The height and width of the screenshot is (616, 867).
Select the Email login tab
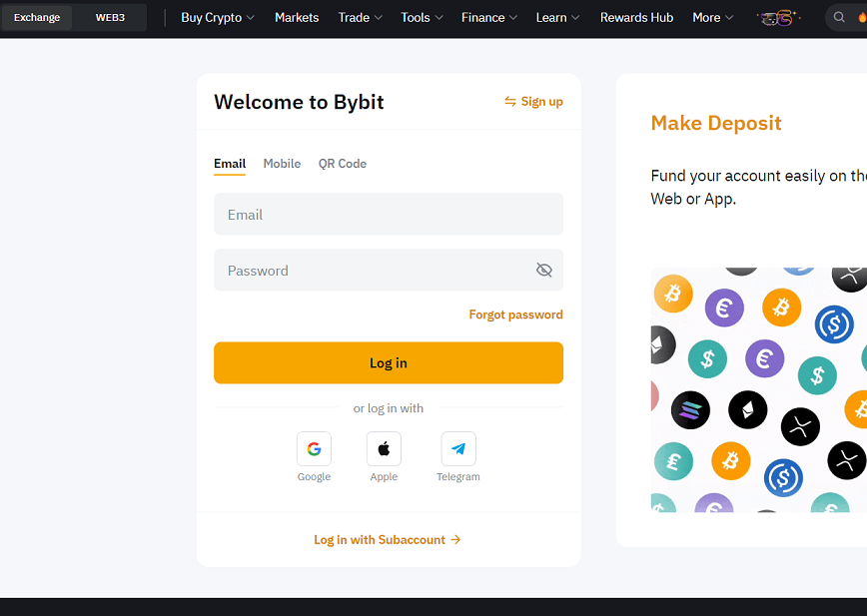click(x=230, y=164)
